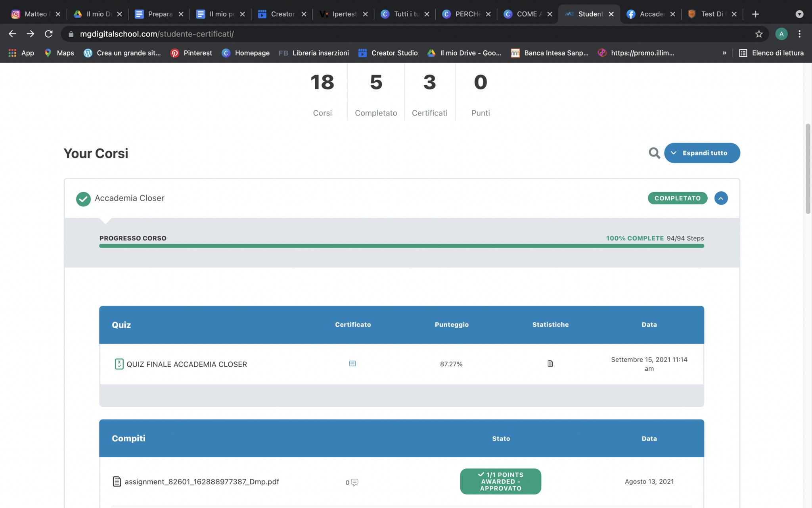This screenshot has height=508, width=812.
Task: Collapse the Accademia Closer course section
Action: pyautogui.click(x=720, y=198)
